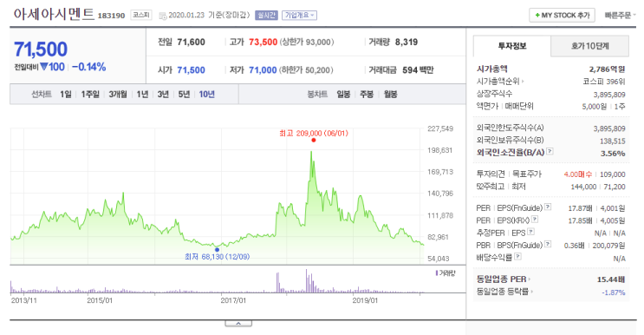The height and width of the screenshot is (335, 644).
Task: Click the 아세아시멘트 stock name heading
Action: tap(54, 15)
